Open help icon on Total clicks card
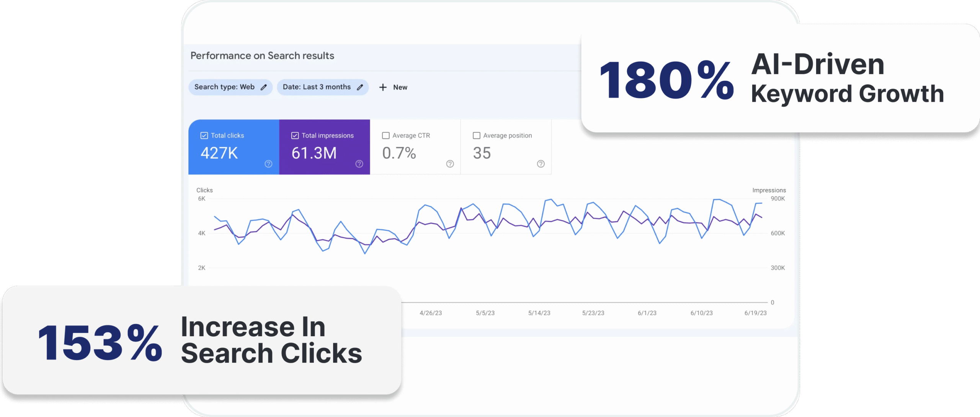This screenshot has height=417, width=980. [268, 164]
